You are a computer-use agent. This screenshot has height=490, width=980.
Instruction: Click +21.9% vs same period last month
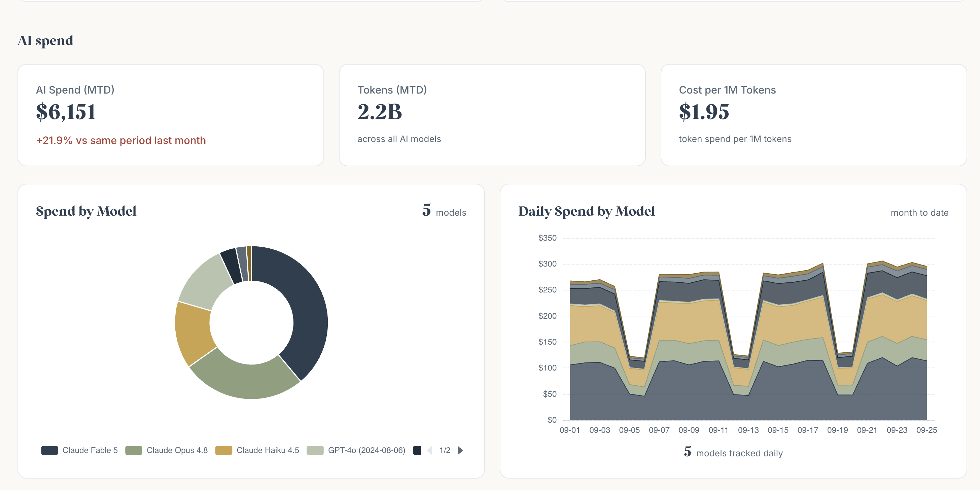(x=121, y=140)
